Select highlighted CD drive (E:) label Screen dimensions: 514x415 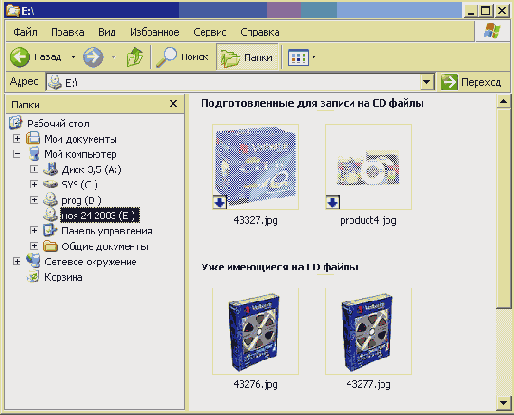[100, 215]
